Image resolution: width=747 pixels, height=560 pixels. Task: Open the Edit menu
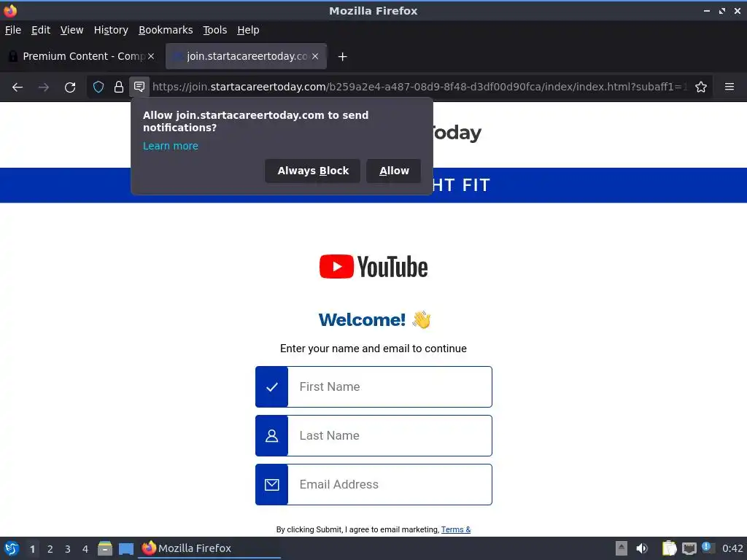[x=41, y=30]
